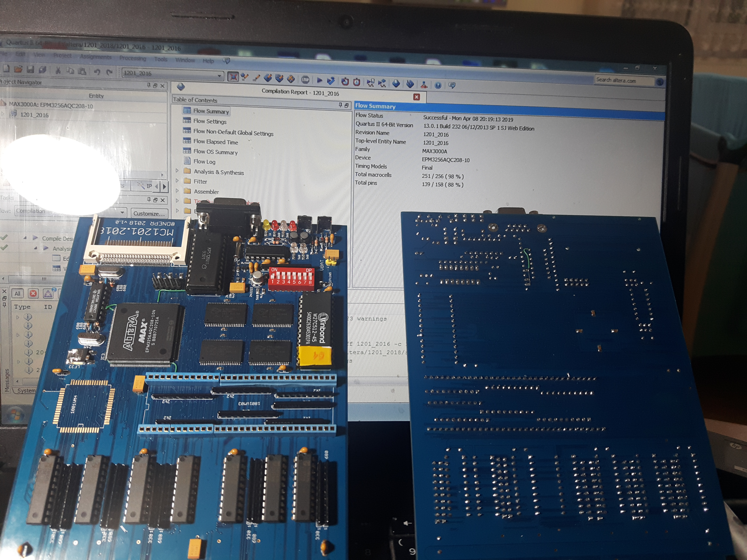Click the Cut scissors toolbar icon

58,70
